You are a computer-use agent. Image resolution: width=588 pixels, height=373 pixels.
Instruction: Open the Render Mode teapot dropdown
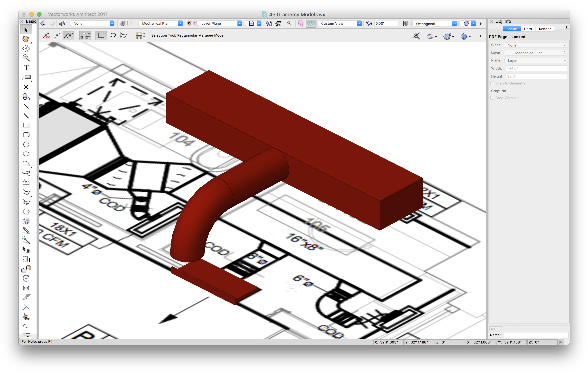coord(468,23)
